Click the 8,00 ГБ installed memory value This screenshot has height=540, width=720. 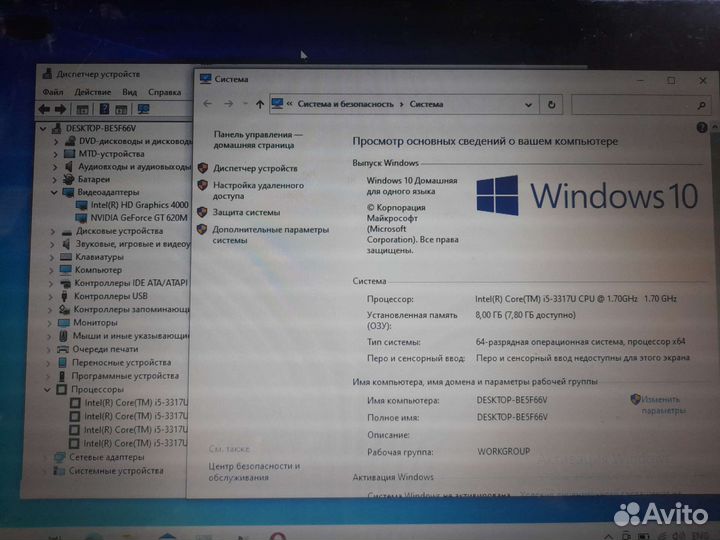[x=525, y=315]
